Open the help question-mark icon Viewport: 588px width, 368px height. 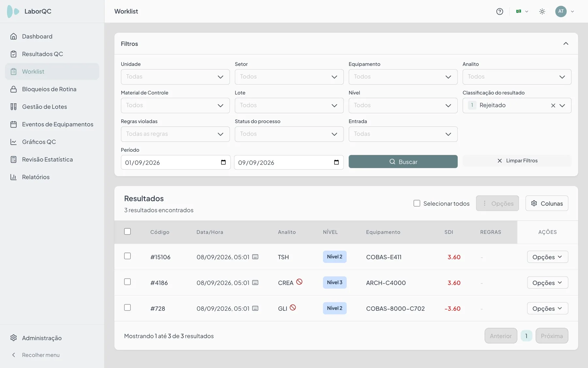point(499,11)
